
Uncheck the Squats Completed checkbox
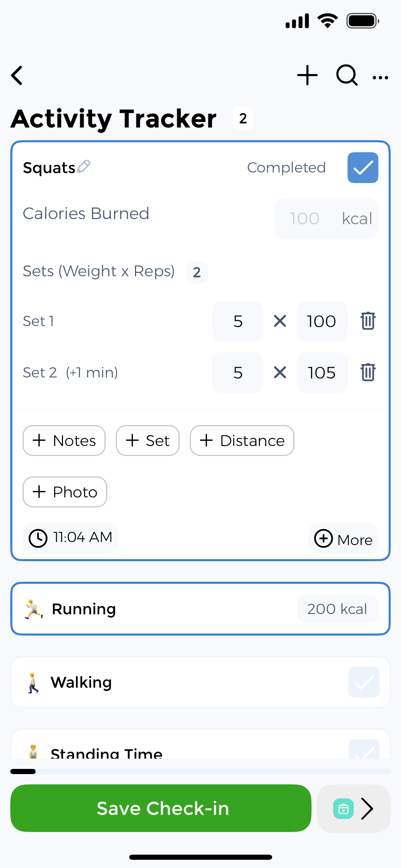coord(363,168)
